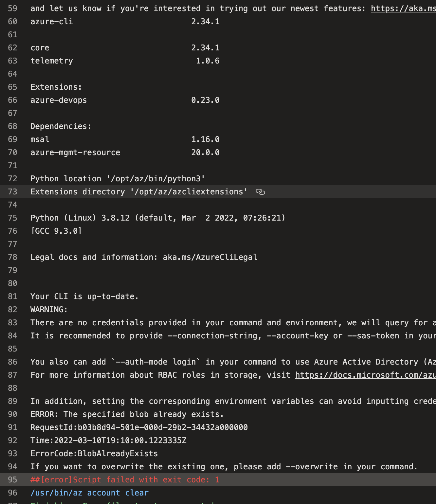Screen dimensions: 436x504
Task: Select line number 73
Action: click(x=12, y=192)
